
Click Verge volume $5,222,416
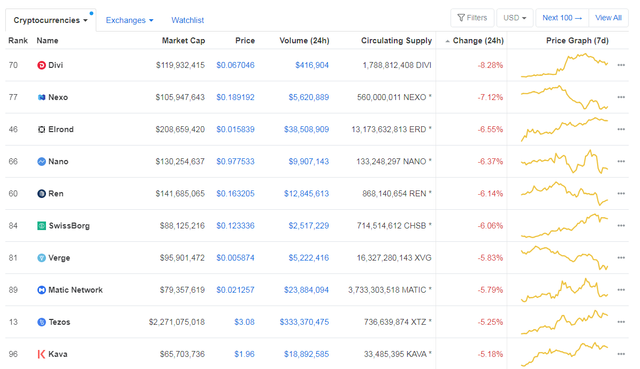[x=309, y=258]
